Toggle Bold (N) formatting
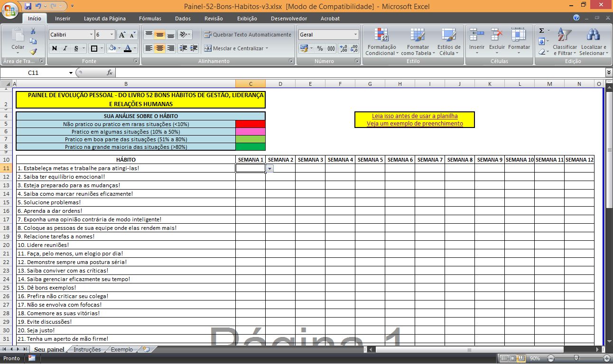This screenshot has height=364, width=613. 54,48
